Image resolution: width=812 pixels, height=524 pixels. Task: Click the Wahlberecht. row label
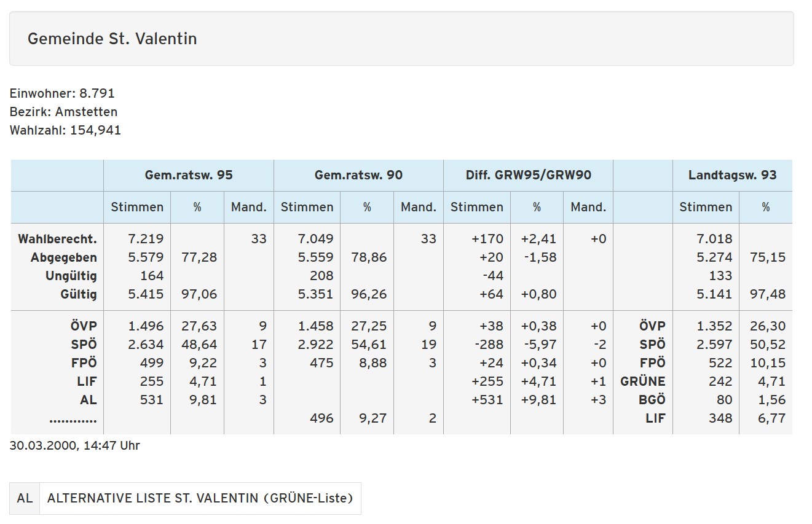(57, 239)
